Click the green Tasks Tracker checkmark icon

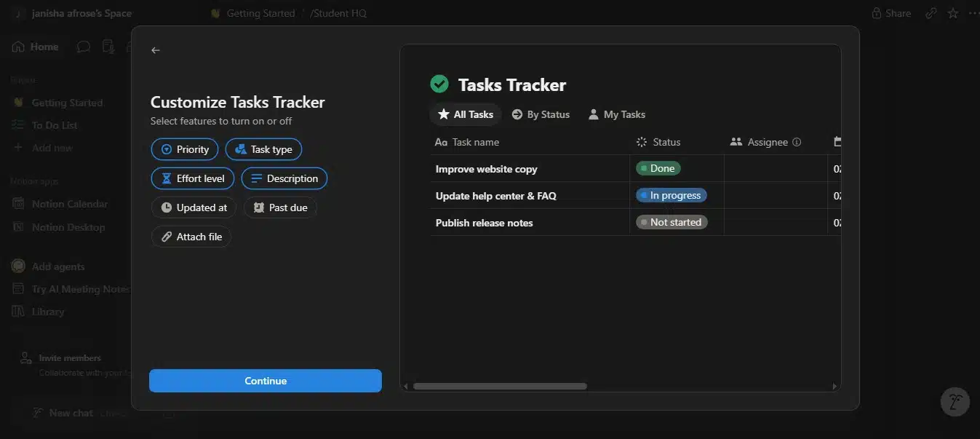coord(439,84)
